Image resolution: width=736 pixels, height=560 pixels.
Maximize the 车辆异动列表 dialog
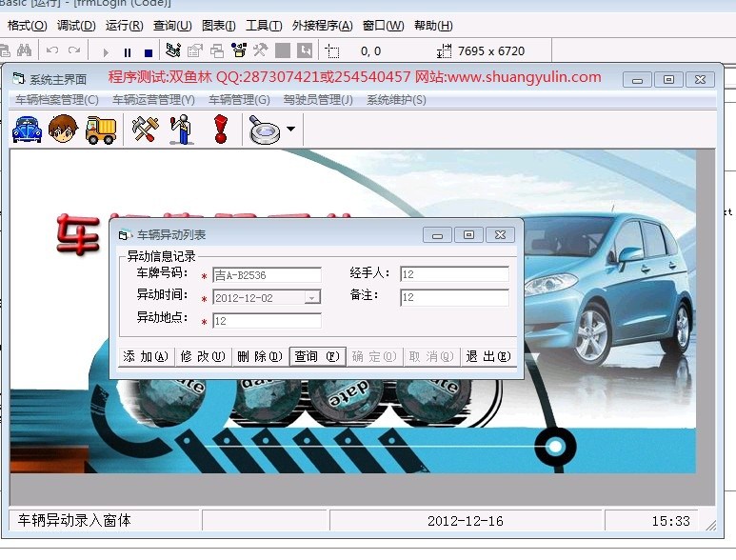click(468, 234)
